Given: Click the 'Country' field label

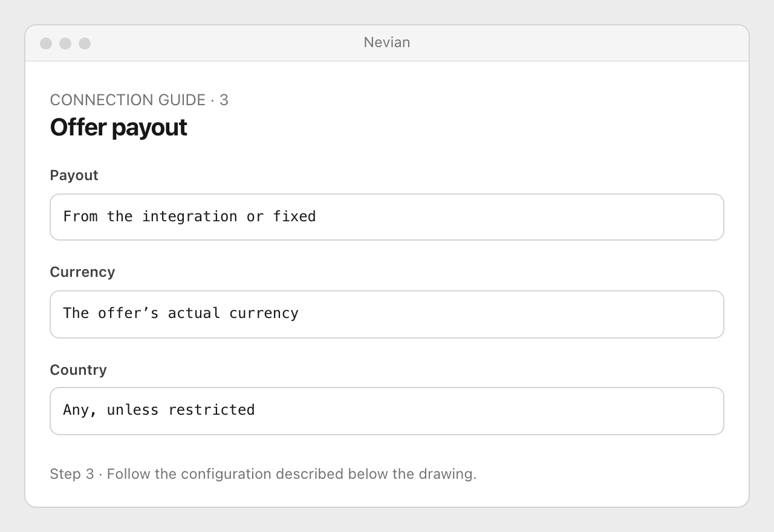Looking at the screenshot, I should point(78,370).
